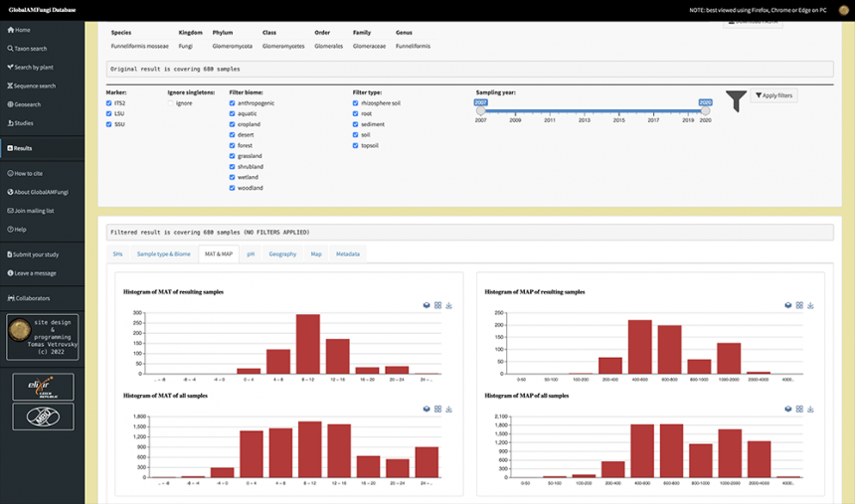855x504 pixels.
Task: Switch to the SHs tab
Action: coord(117,254)
